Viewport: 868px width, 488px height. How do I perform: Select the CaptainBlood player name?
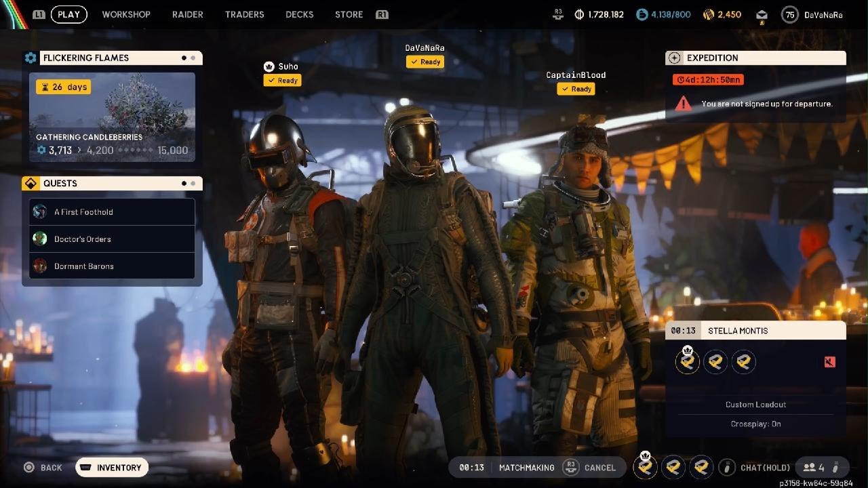click(x=576, y=75)
